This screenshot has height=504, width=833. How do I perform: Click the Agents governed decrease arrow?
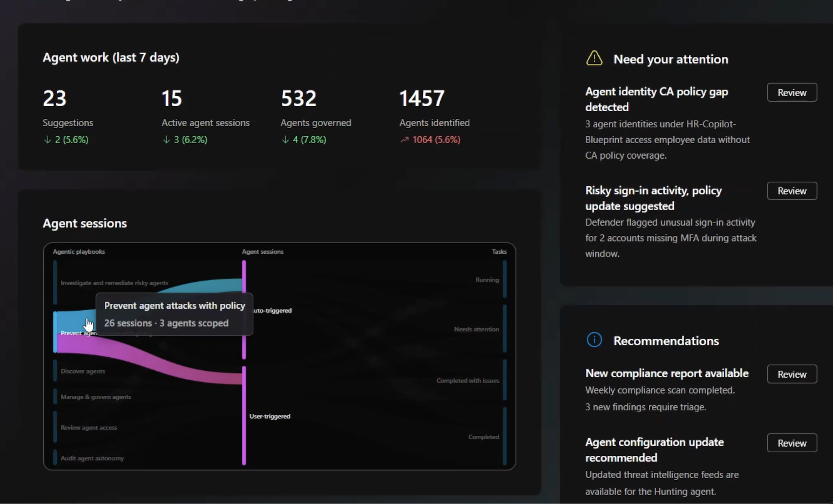coord(285,140)
